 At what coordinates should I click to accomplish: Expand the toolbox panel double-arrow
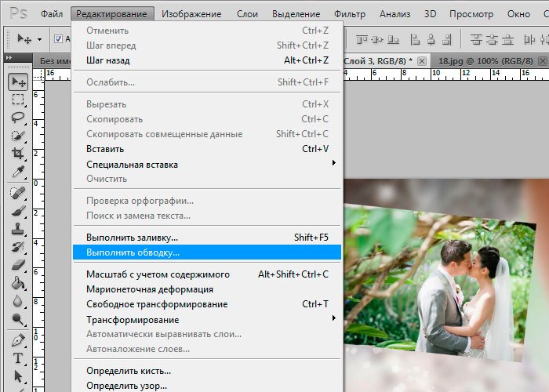click(x=9, y=56)
